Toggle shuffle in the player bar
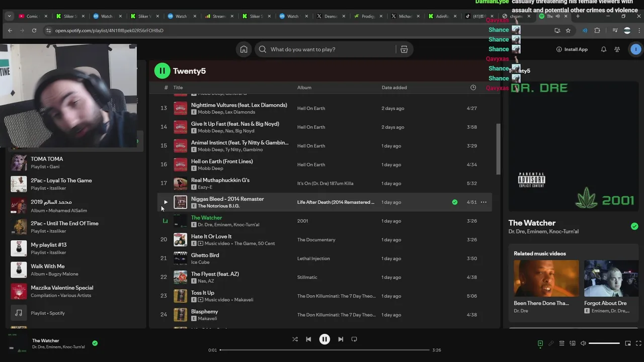This screenshot has height=362, width=644. click(x=295, y=339)
